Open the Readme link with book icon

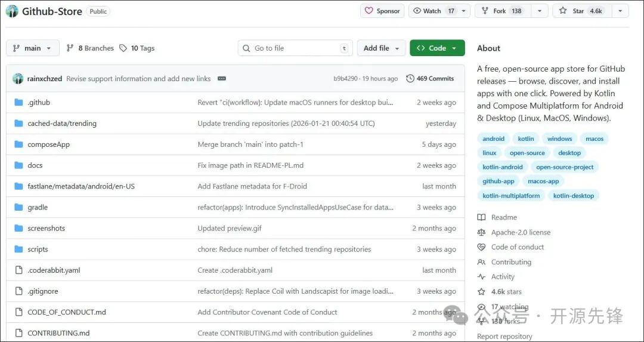497,217
